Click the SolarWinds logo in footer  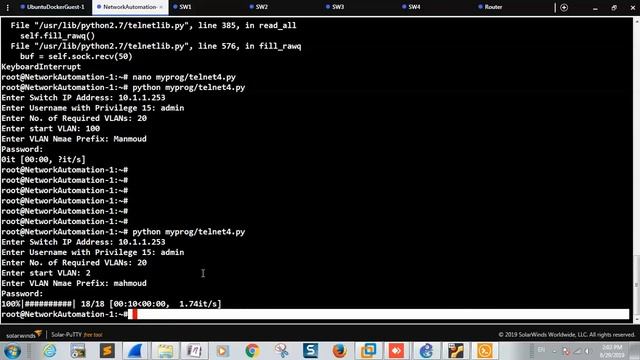(24, 335)
